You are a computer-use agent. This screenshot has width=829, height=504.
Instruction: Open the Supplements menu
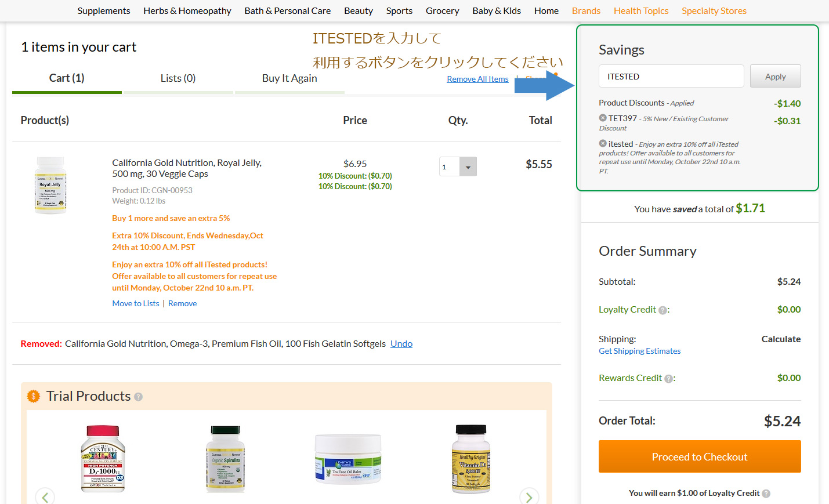(x=104, y=10)
